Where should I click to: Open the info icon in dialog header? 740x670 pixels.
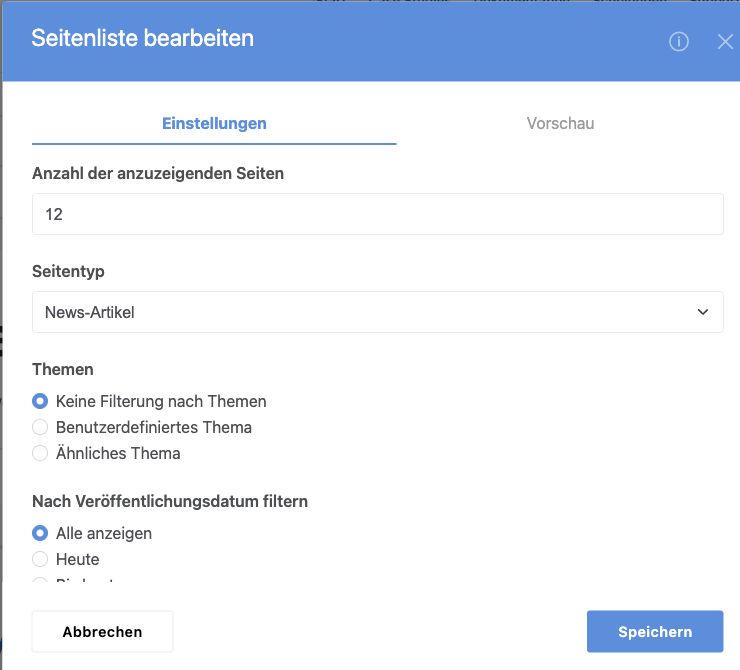(x=679, y=42)
